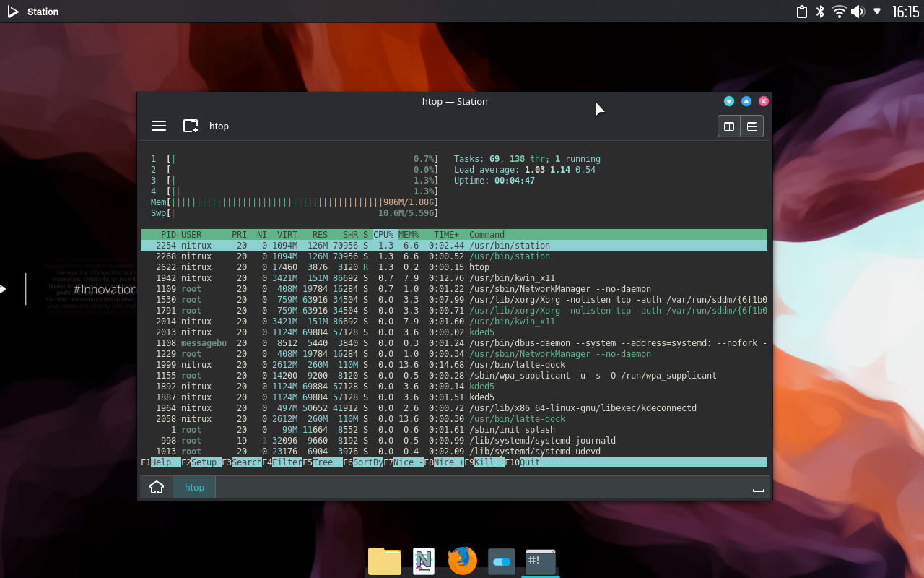Click the volume icon in the system tray
The image size is (924, 578).
click(858, 11)
